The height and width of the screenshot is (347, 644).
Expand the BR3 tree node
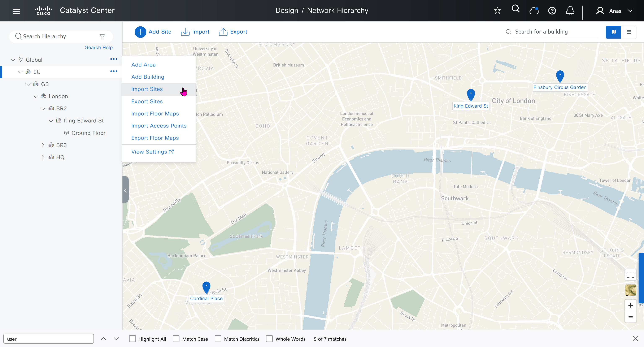click(43, 145)
